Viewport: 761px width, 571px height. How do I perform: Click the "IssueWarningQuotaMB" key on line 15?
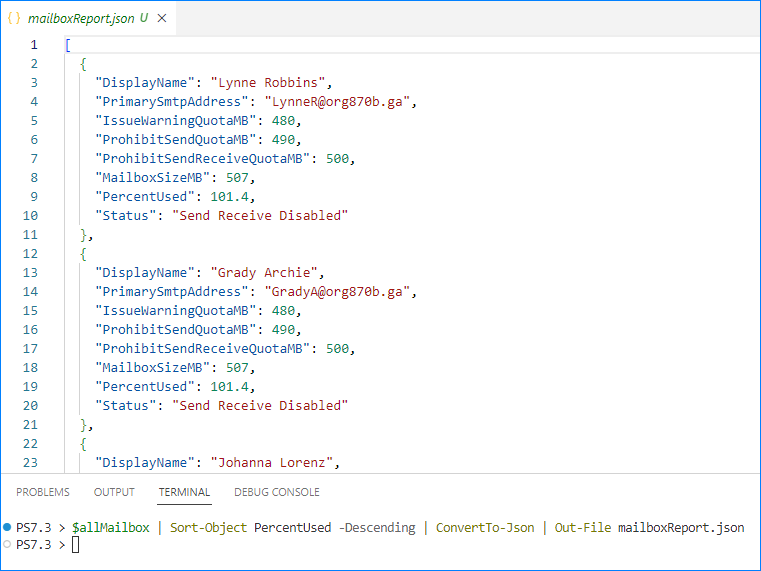click(x=175, y=310)
